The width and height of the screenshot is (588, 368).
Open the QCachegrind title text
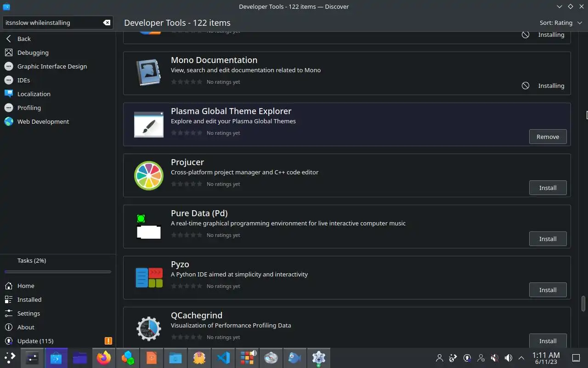point(197,315)
